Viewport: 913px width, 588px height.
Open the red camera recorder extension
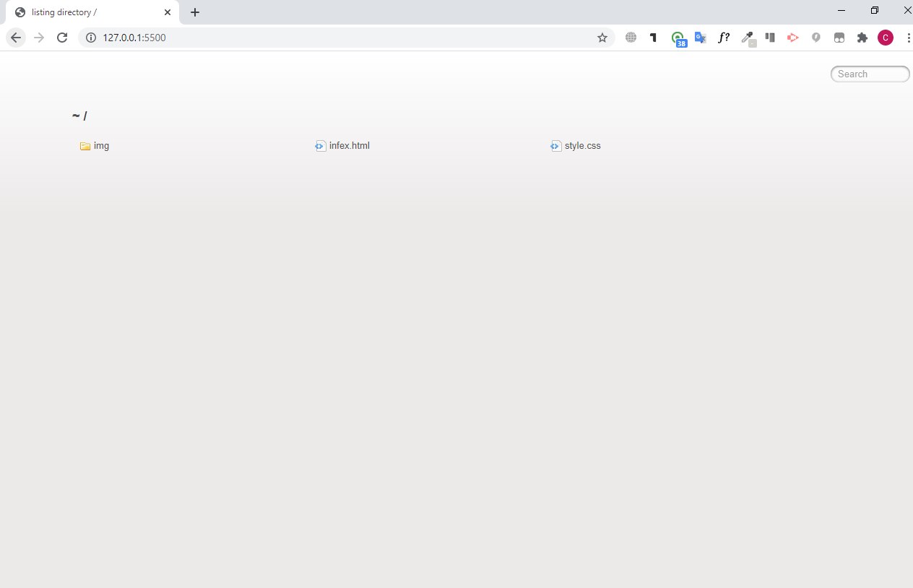coord(792,38)
